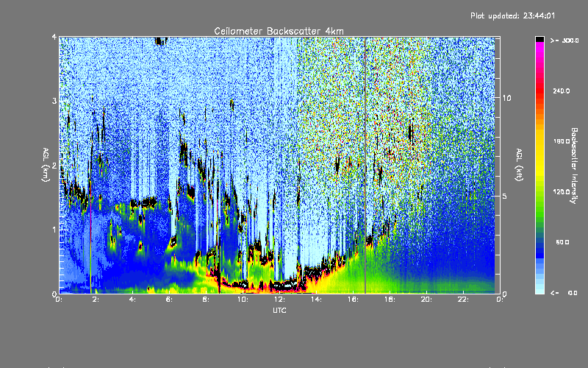The height and width of the screenshot is (368, 588).
Task: Click the "10" kft tick on right axis
Action: 506,98
